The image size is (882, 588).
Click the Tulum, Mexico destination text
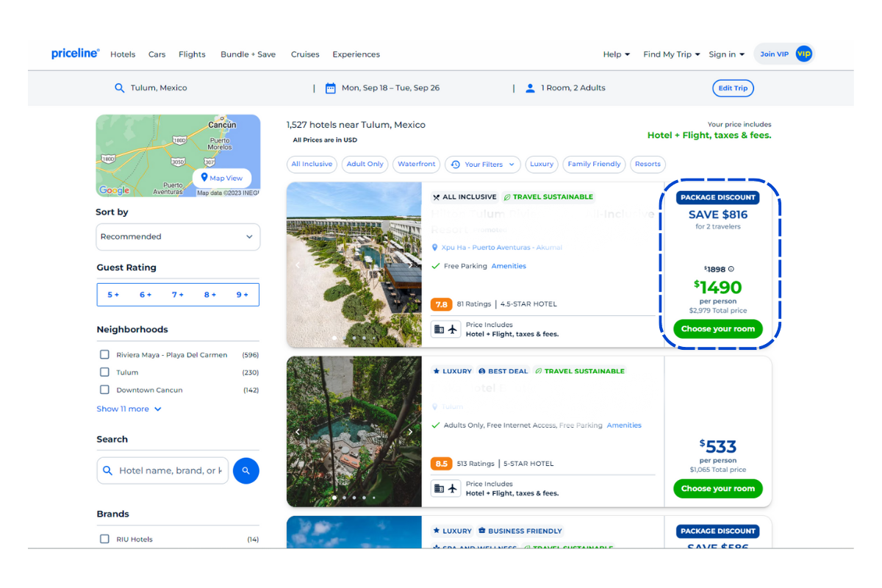159,88
